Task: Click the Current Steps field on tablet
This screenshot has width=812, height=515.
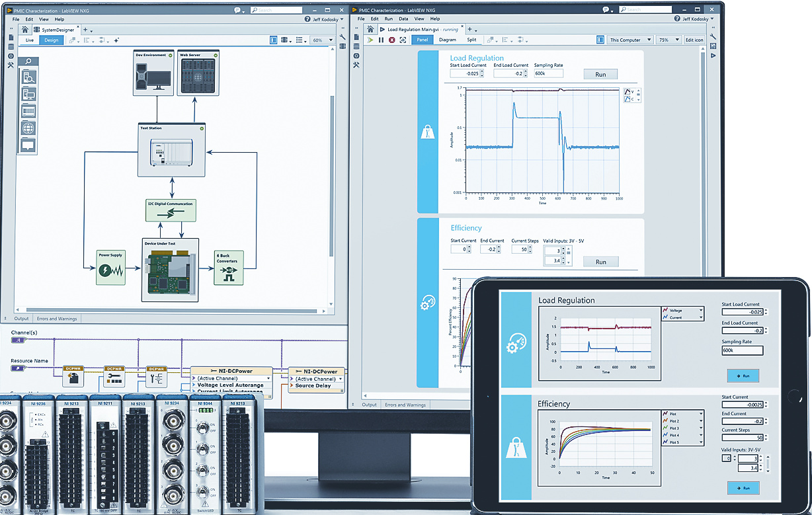Action: (743, 438)
